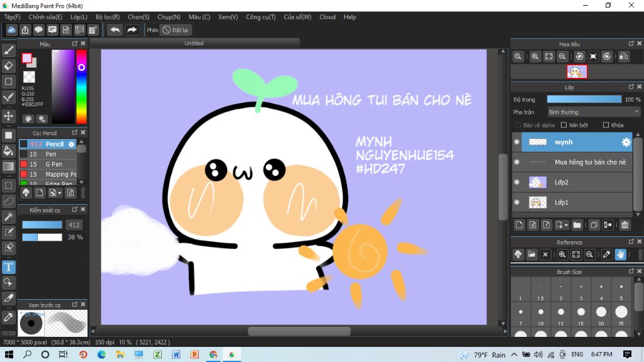Flip canvas view in Navigator panel
The width and height of the screenshot is (644, 362).
tap(623, 57)
